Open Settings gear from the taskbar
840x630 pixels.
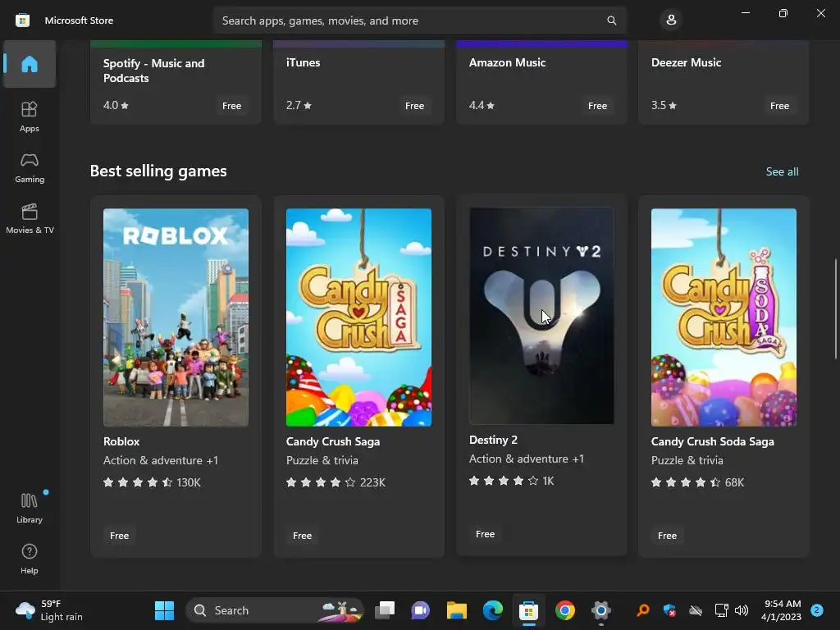(600, 610)
